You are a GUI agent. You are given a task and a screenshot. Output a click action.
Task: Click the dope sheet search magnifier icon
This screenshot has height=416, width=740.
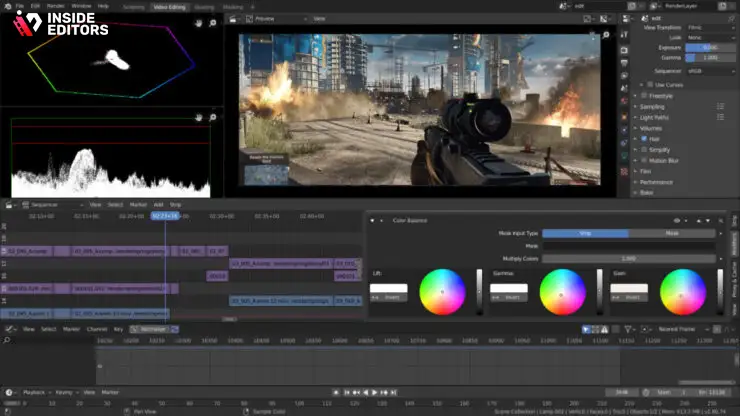point(7,340)
